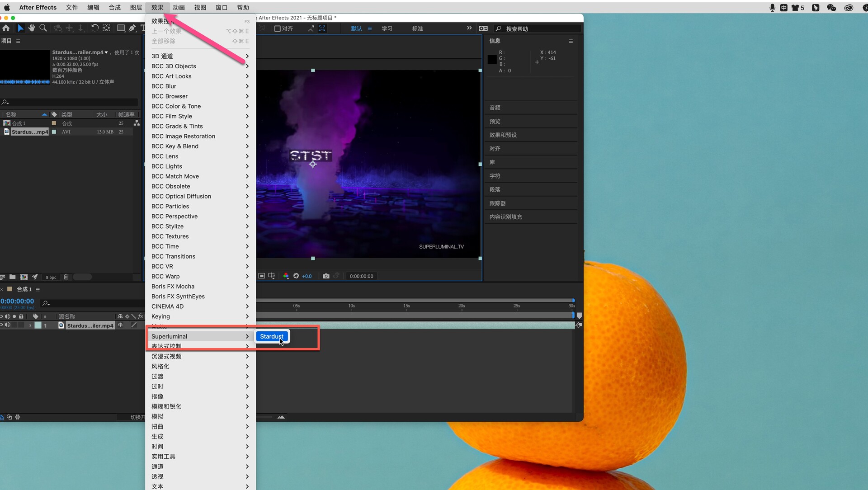Select the Pen tool
Image resolution: width=868 pixels, height=490 pixels.
pyautogui.click(x=132, y=28)
